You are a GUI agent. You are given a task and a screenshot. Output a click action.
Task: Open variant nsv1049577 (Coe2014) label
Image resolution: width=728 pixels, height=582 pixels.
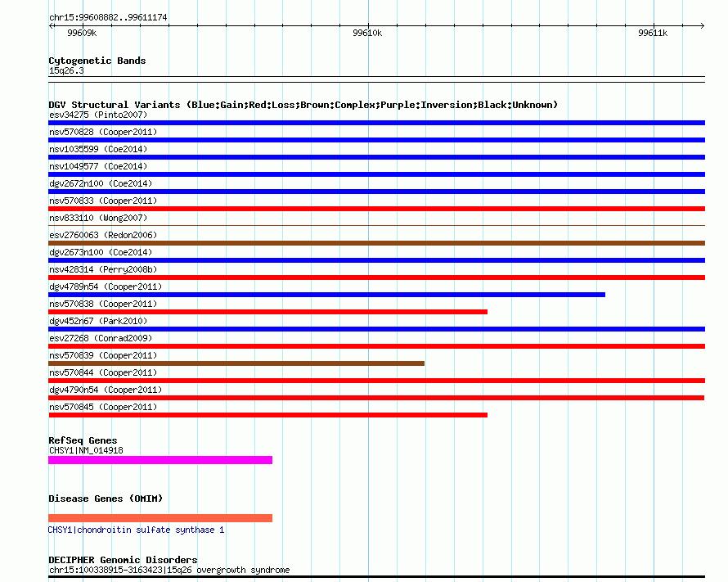[x=98, y=166]
